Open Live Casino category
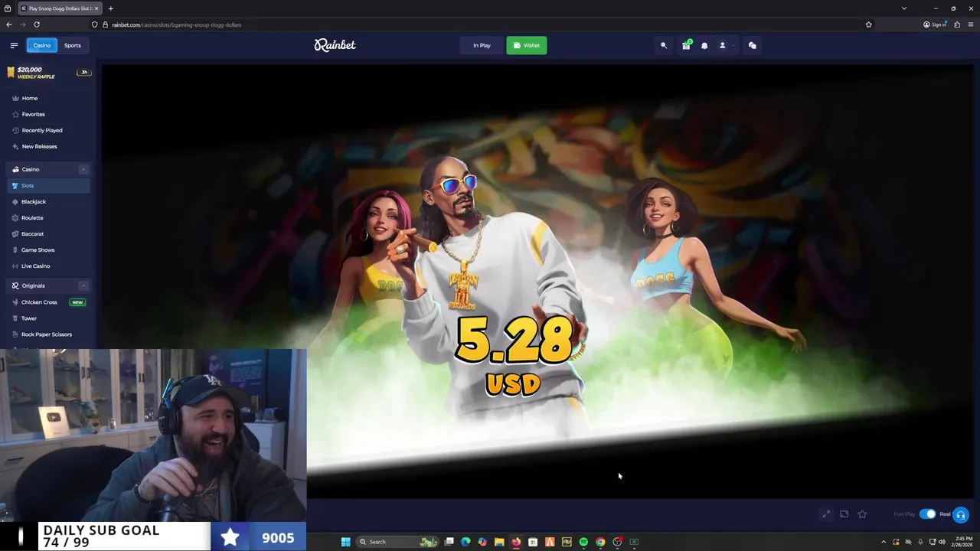 click(x=35, y=266)
